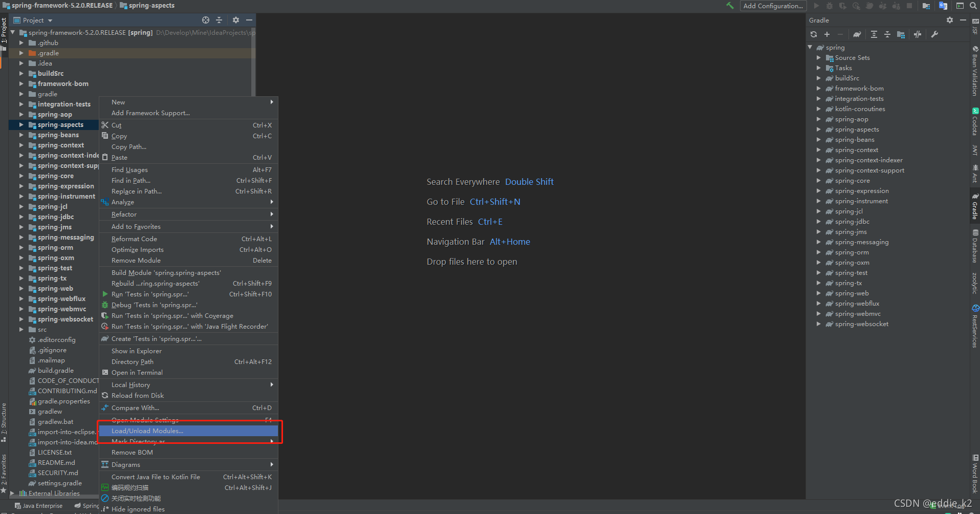980x514 pixels.
Task: Hide the Project tool window
Action: point(249,20)
